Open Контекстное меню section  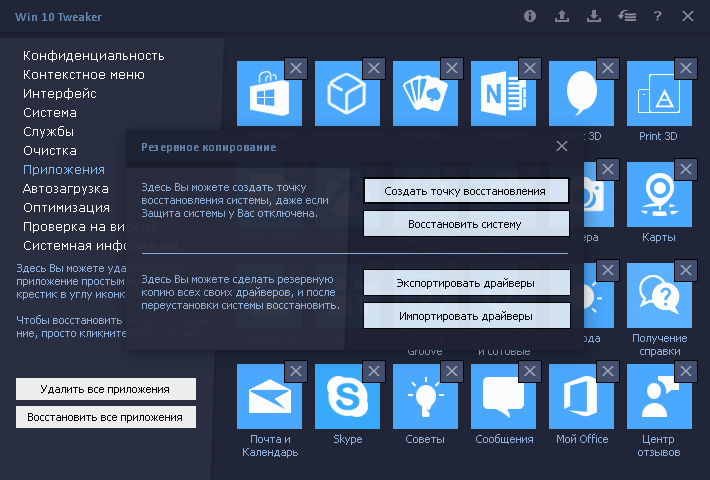point(84,75)
